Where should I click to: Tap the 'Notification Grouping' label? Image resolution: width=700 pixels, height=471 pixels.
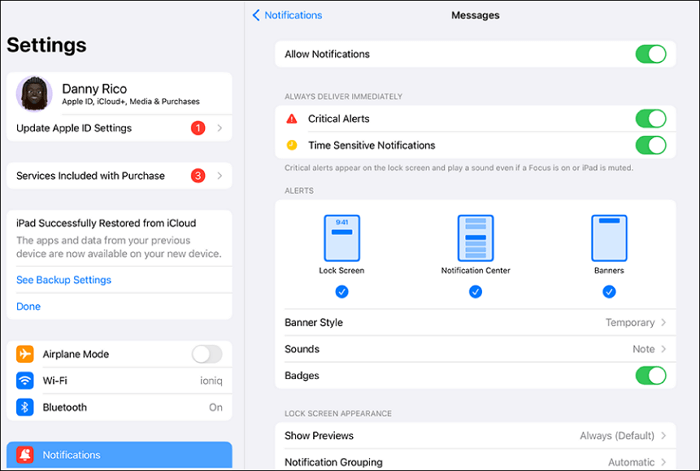333,462
